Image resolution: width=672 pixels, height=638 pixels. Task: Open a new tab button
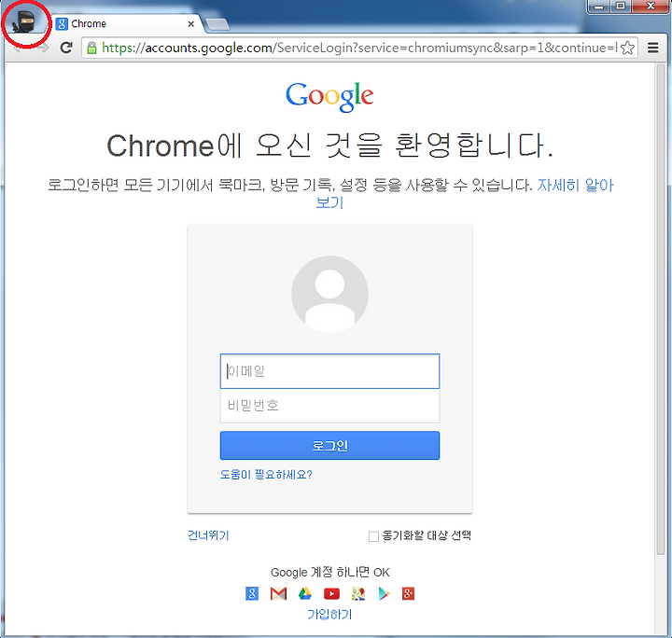217,25
